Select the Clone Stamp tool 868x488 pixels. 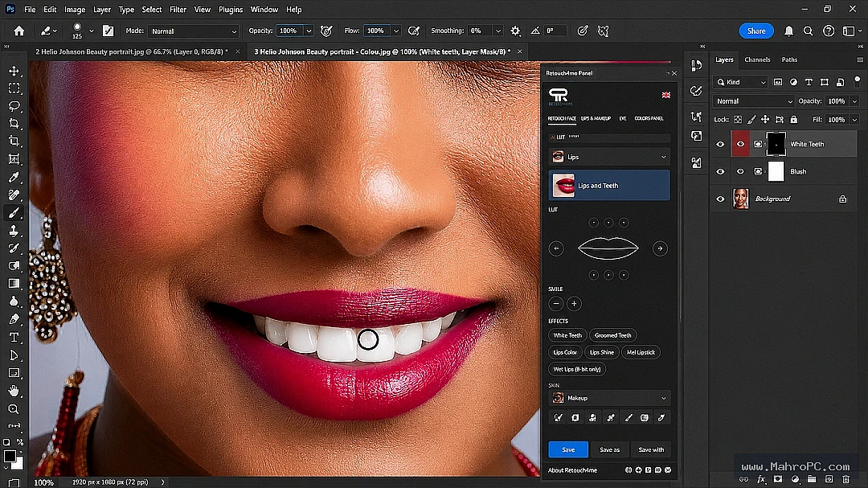pos(14,231)
